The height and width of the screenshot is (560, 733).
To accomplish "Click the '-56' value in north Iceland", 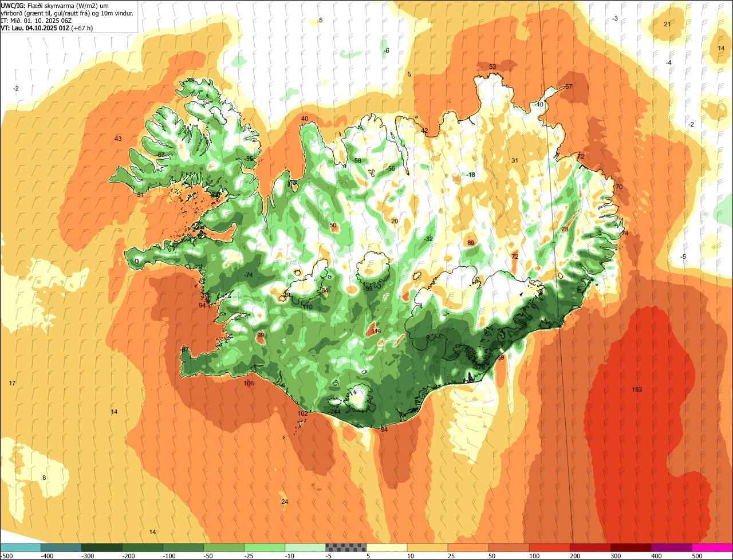I will (391, 169).
